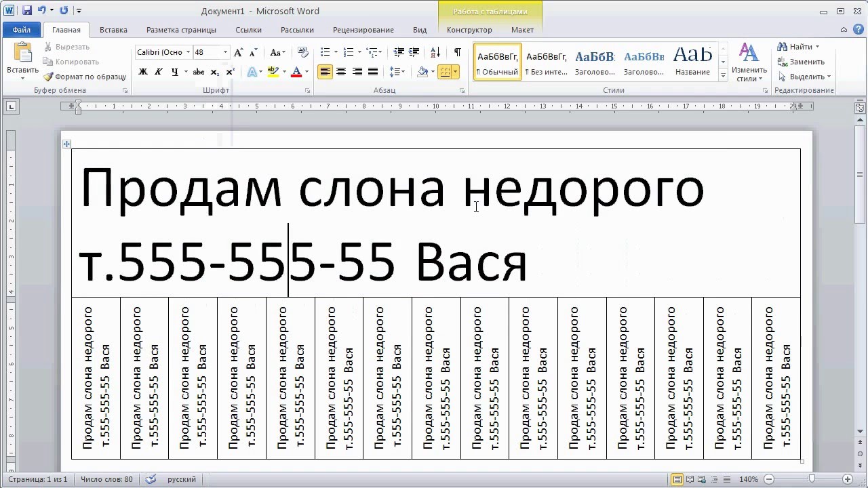
Task: Switch to the Ссылки tab
Action: click(248, 30)
